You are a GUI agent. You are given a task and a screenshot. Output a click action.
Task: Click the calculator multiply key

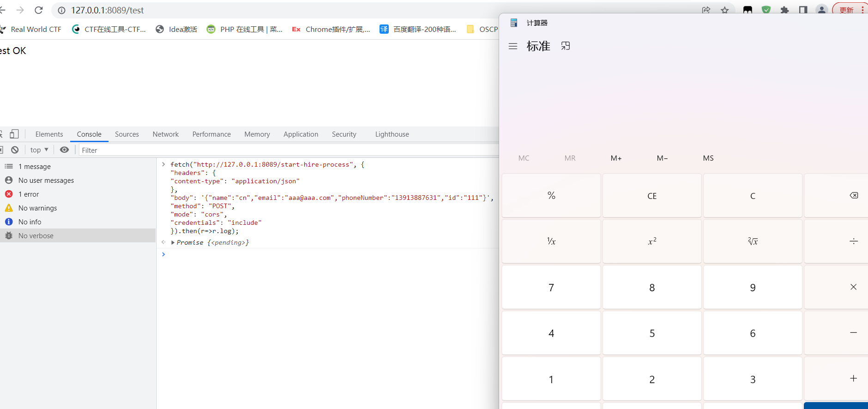[836, 287]
